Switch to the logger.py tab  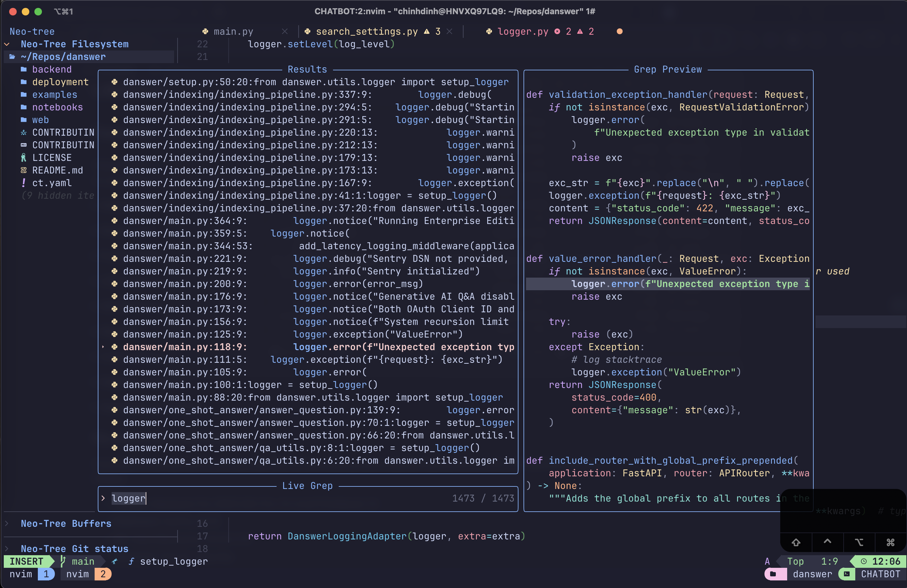(x=523, y=32)
